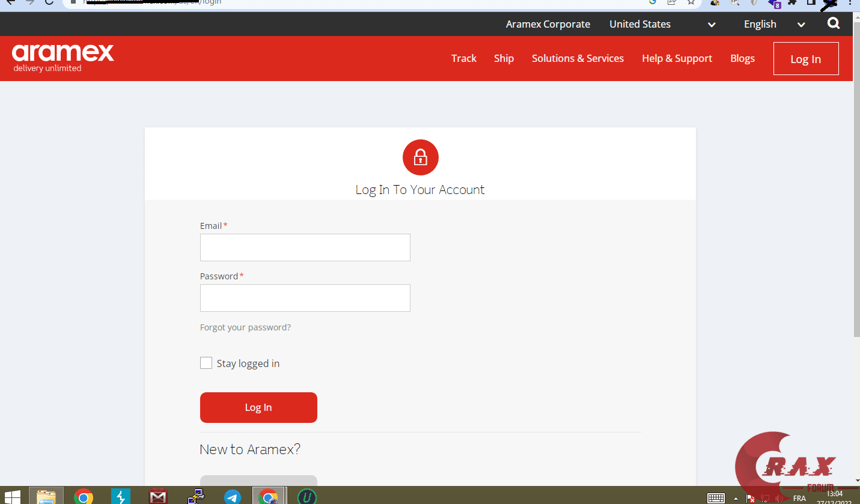Open the Ship menu

pos(504,58)
